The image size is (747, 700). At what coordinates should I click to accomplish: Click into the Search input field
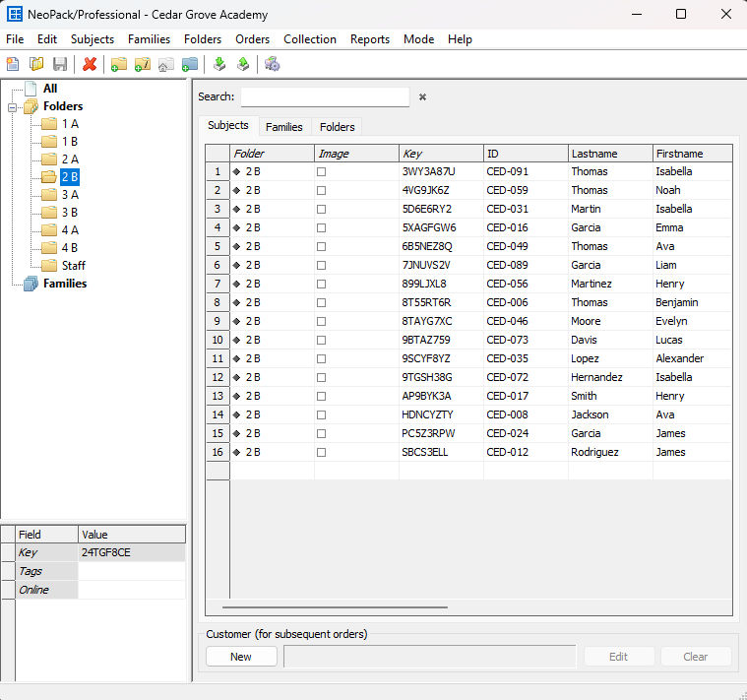click(x=325, y=97)
